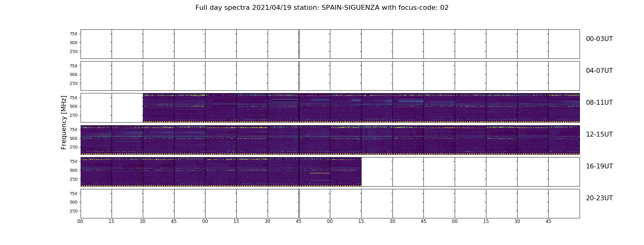This screenshot has width=644, height=245.
Task: Click the 12-15UT spectrogram panel
Action: (330, 140)
